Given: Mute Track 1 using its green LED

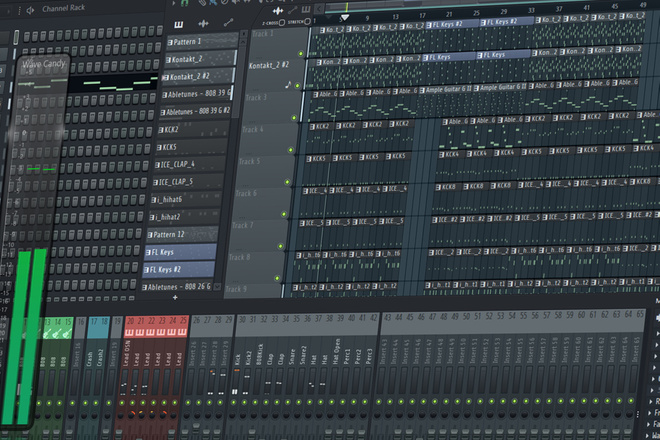Looking at the screenshot, I should [x=301, y=53].
